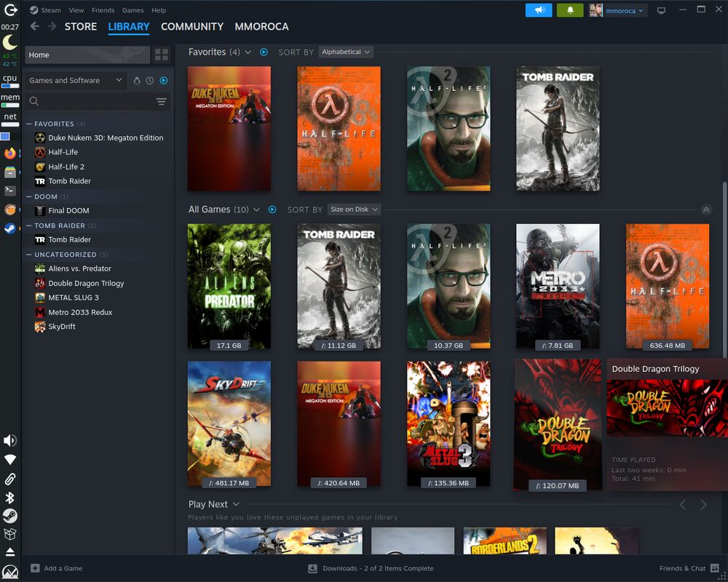
Task: Click the announcements megaphone button
Action: (x=539, y=10)
